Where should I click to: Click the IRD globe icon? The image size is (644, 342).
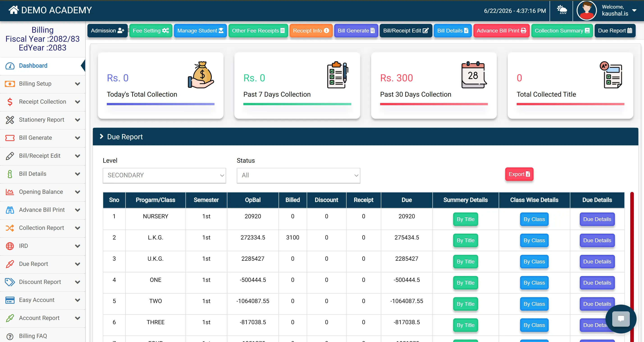tap(10, 246)
